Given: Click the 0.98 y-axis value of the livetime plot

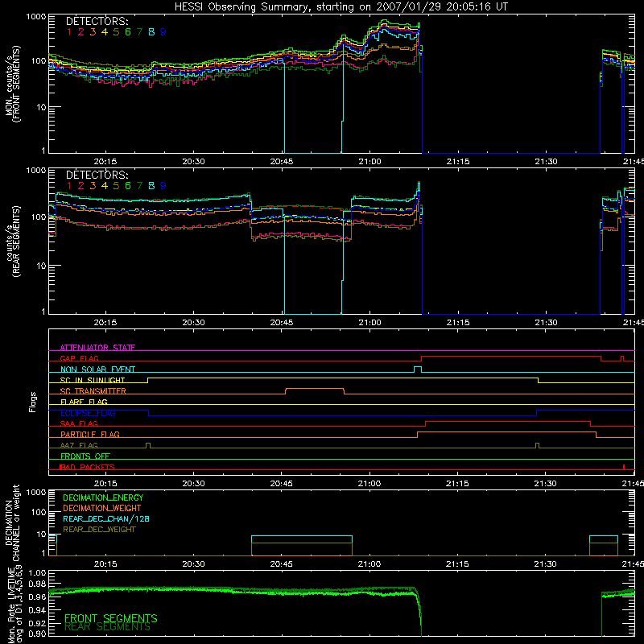Looking at the screenshot, I should (x=37, y=584).
